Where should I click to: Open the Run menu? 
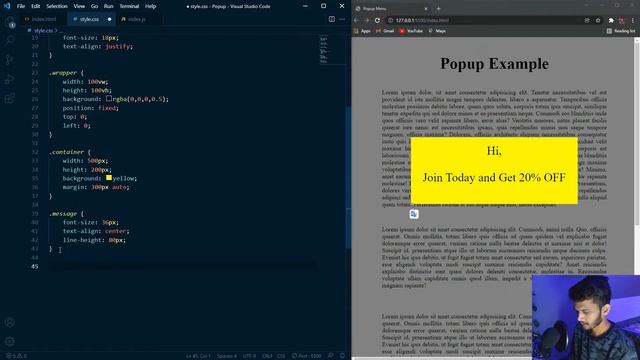[x=108, y=6]
